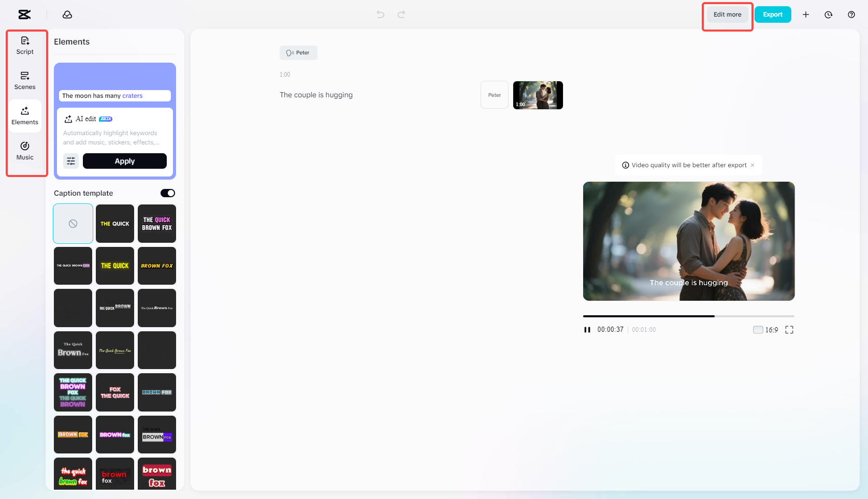The width and height of the screenshot is (868, 499).
Task: Open the cloud storage icon
Action: [67, 14]
